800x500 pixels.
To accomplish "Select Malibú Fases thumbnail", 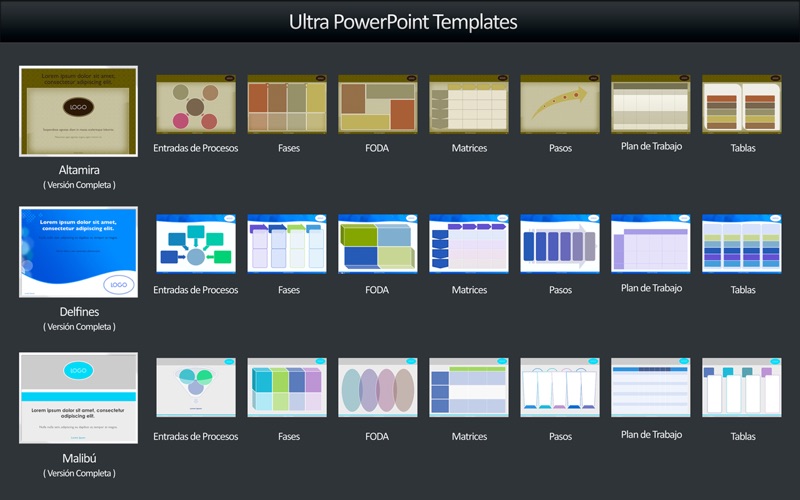I will (x=287, y=388).
